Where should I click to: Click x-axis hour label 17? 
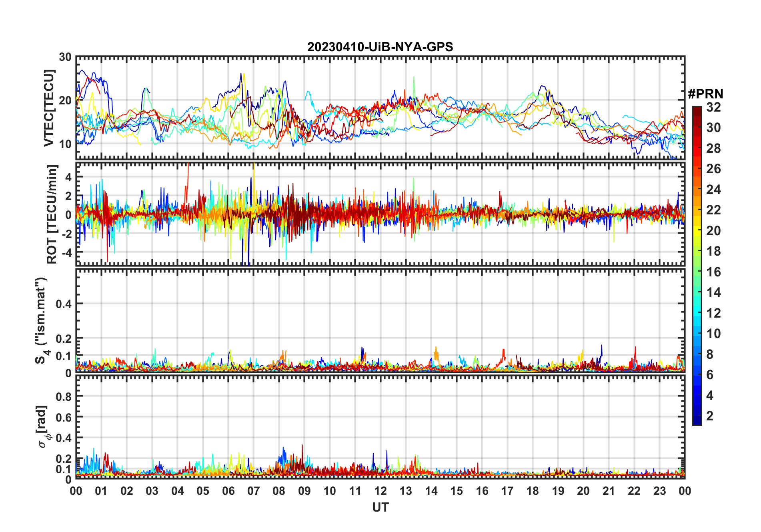click(x=507, y=491)
